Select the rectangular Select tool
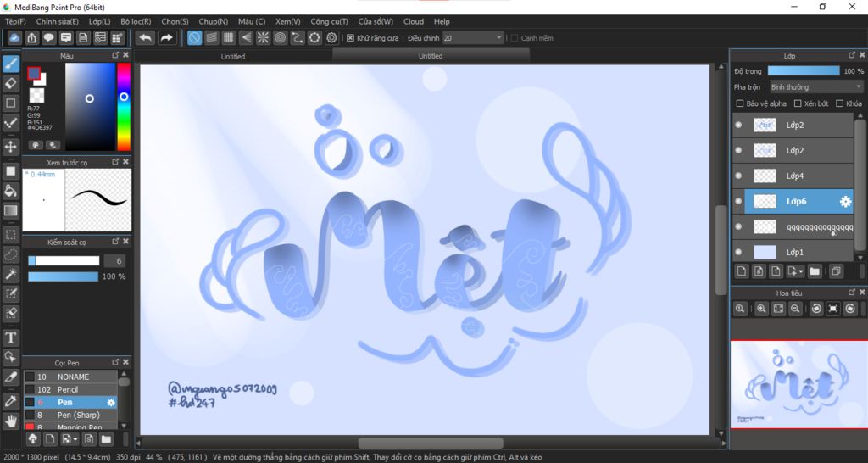Image resolution: width=868 pixels, height=463 pixels. (x=10, y=235)
